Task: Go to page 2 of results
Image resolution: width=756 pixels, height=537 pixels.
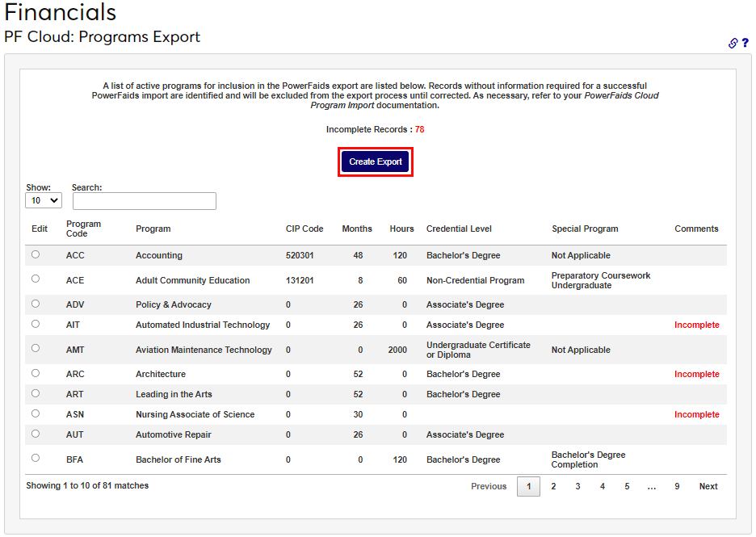Action: click(x=554, y=486)
